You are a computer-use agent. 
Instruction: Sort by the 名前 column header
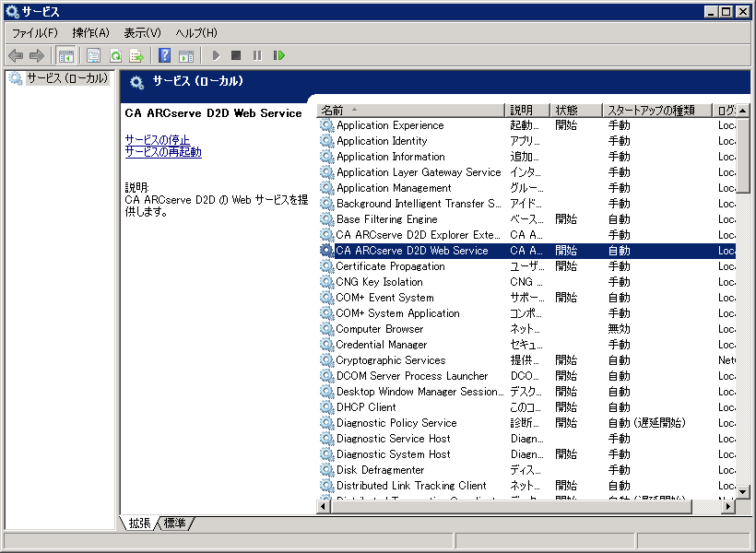(411, 111)
